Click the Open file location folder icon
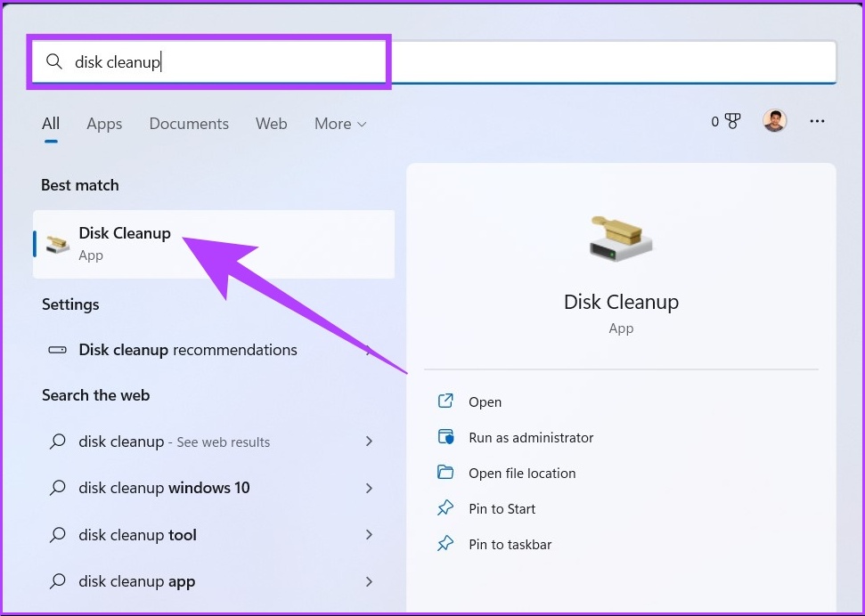Viewport: 865px width, 616px height. [x=445, y=473]
